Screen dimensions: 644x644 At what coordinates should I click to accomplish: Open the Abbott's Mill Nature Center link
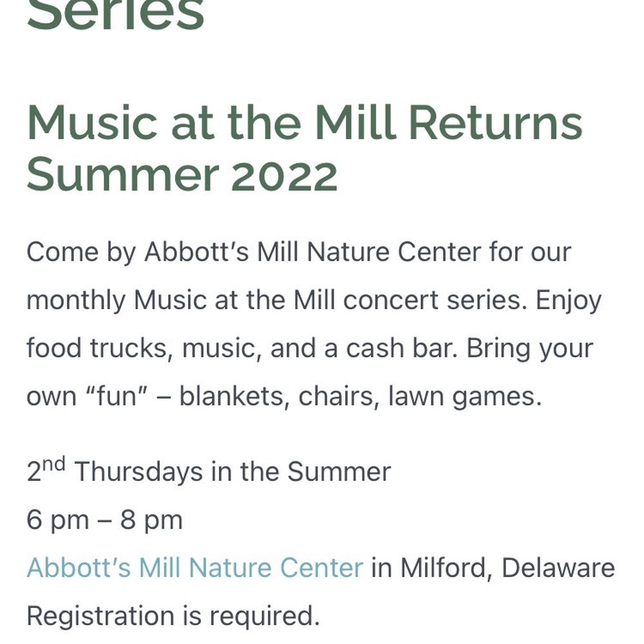(x=194, y=568)
